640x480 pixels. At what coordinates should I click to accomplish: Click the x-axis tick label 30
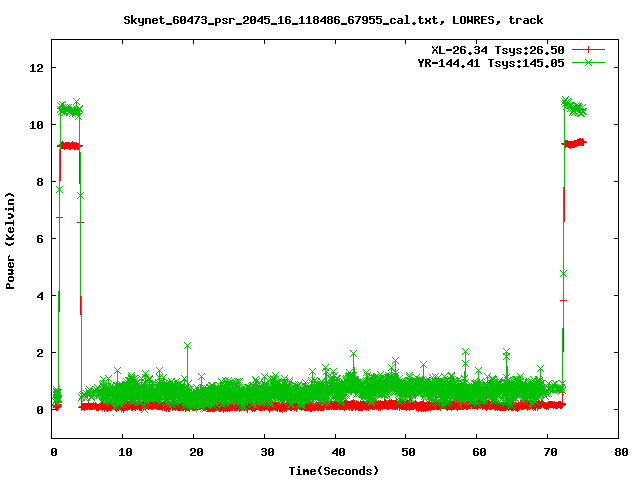pos(267,452)
